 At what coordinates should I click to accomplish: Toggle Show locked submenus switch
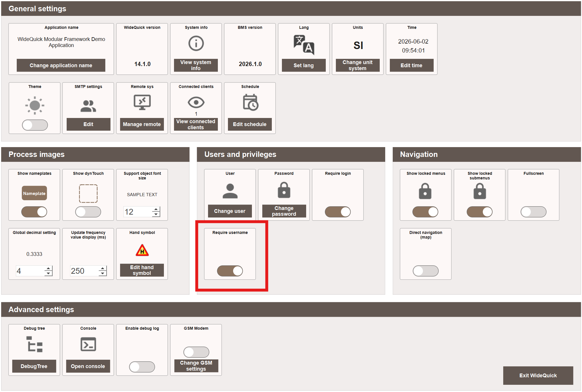[480, 212]
